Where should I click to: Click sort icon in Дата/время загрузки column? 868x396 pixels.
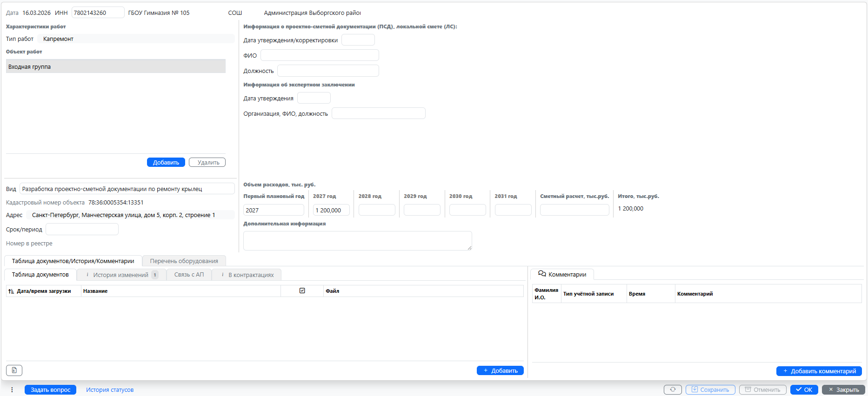click(x=11, y=291)
